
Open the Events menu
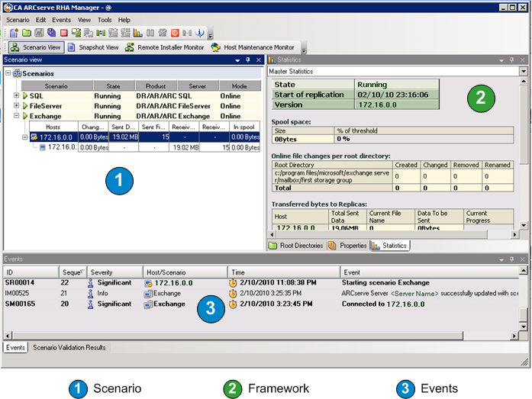61,20
